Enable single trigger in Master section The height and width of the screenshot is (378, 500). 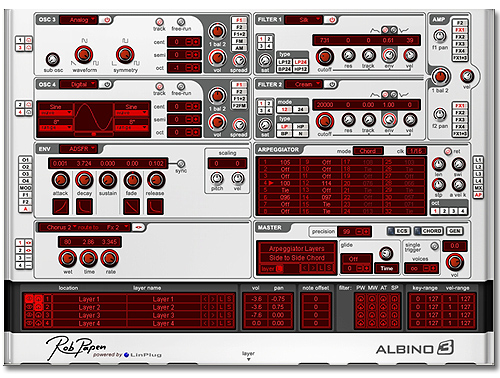(x=434, y=246)
